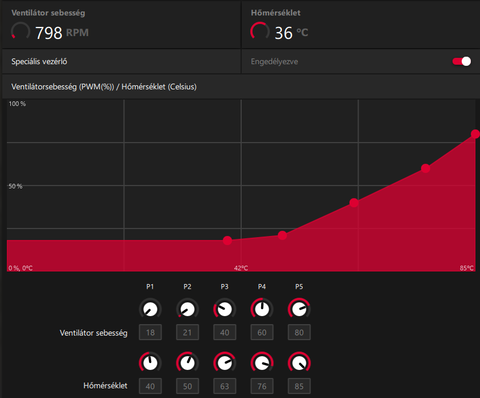Adjust the P5 fan speed dial
This screenshot has height=398, width=480.
click(299, 309)
